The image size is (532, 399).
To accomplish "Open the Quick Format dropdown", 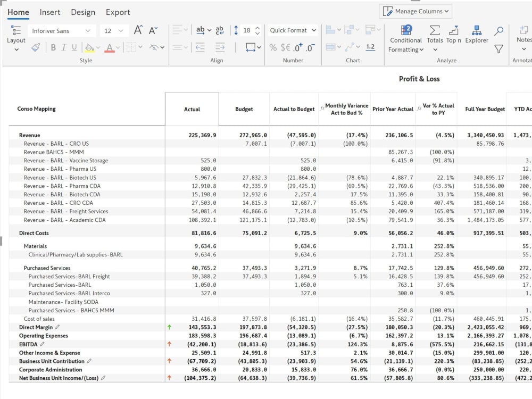I will pos(292,30).
